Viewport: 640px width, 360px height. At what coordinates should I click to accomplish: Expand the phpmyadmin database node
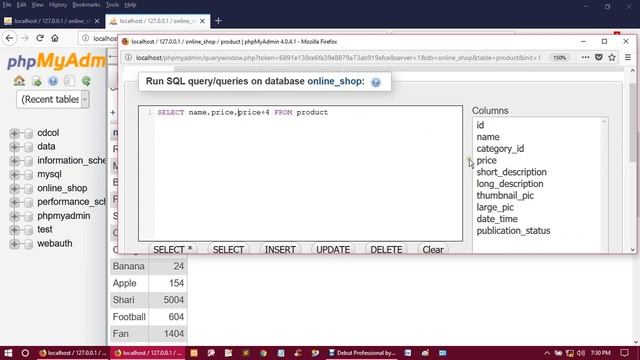tap(14, 216)
